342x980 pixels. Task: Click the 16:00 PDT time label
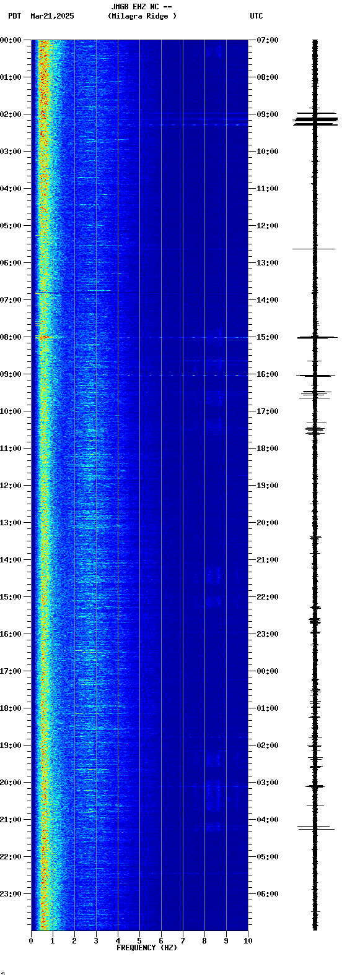click(x=11, y=634)
